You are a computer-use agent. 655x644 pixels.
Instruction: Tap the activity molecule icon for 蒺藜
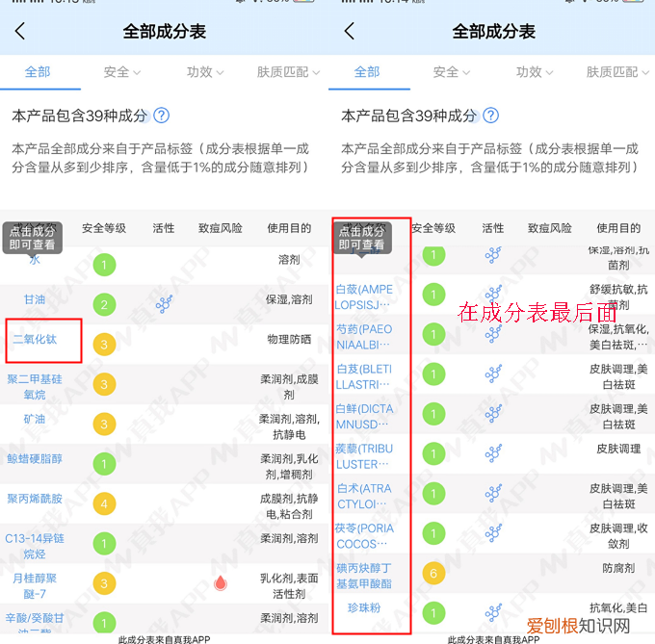pyautogui.click(x=493, y=453)
